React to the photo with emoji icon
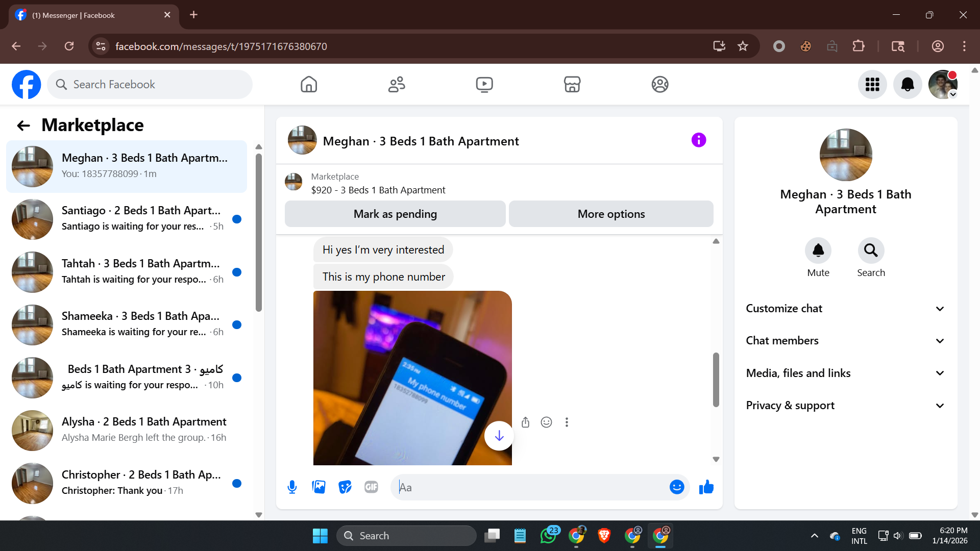The image size is (980, 551). tap(546, 422)
